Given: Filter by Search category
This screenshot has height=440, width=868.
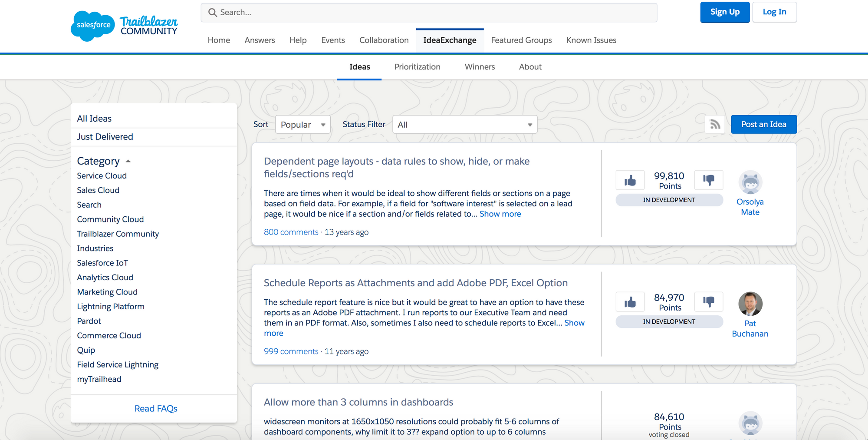Looking at the screenshot, I should 89,205.
